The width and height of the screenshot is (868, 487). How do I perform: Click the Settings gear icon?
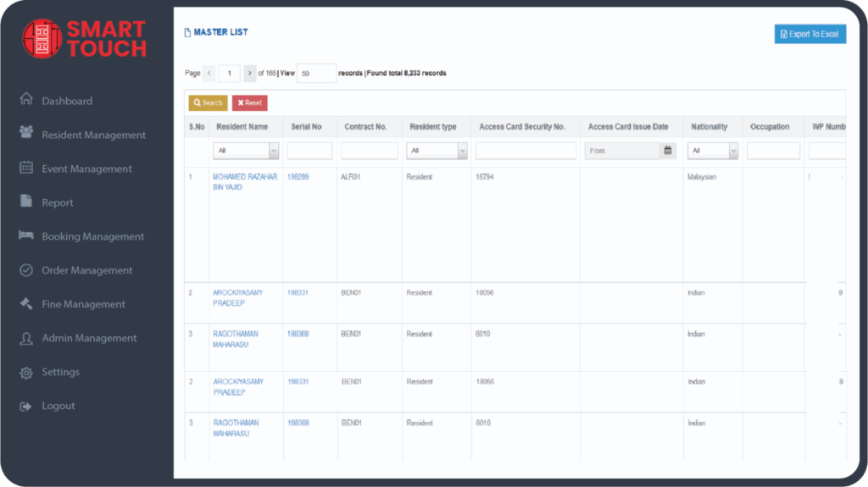tap(26, 372)
